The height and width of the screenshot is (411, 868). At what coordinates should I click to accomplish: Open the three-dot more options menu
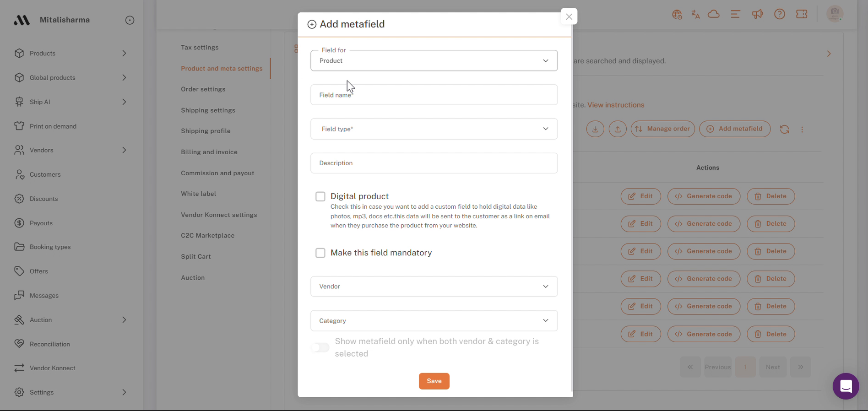(x=802, y=130)
